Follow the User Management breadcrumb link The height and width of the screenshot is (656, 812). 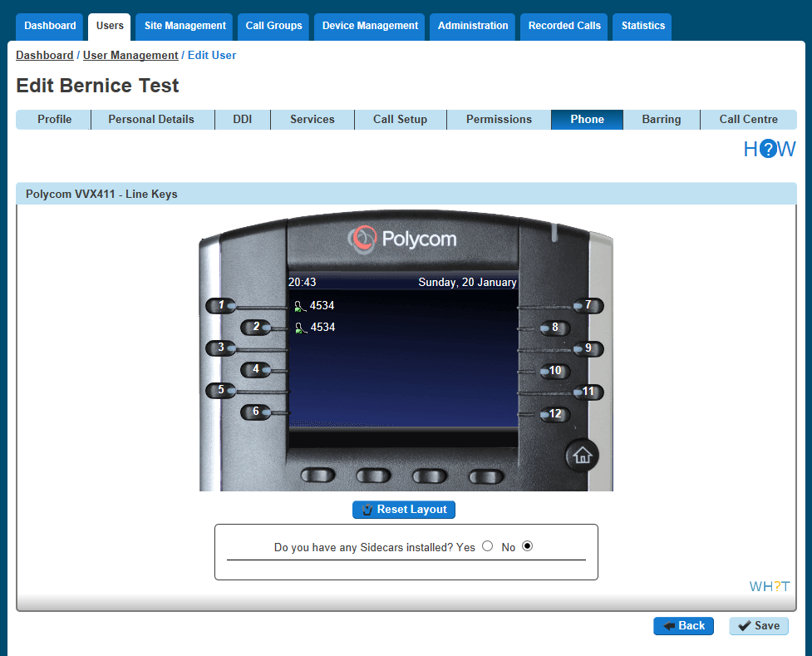pos(130,56)
